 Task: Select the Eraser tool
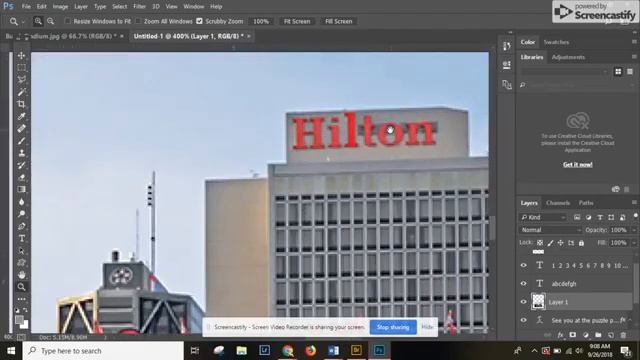click(x=22, y=178)
